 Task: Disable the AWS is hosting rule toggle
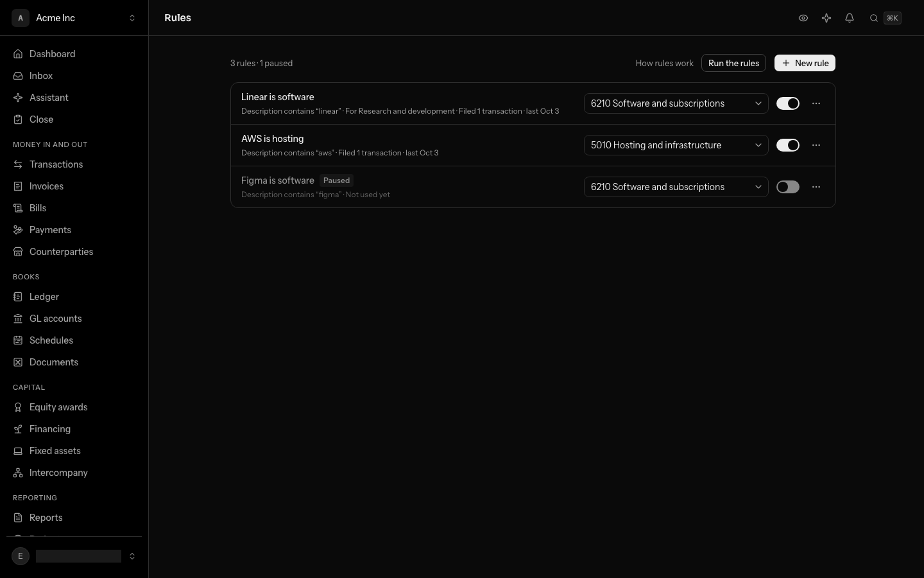788,145
